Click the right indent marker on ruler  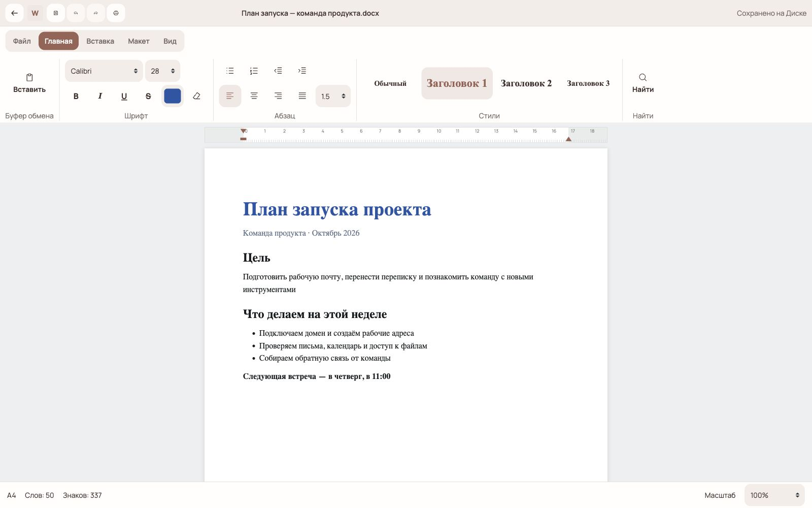point(568,139)
